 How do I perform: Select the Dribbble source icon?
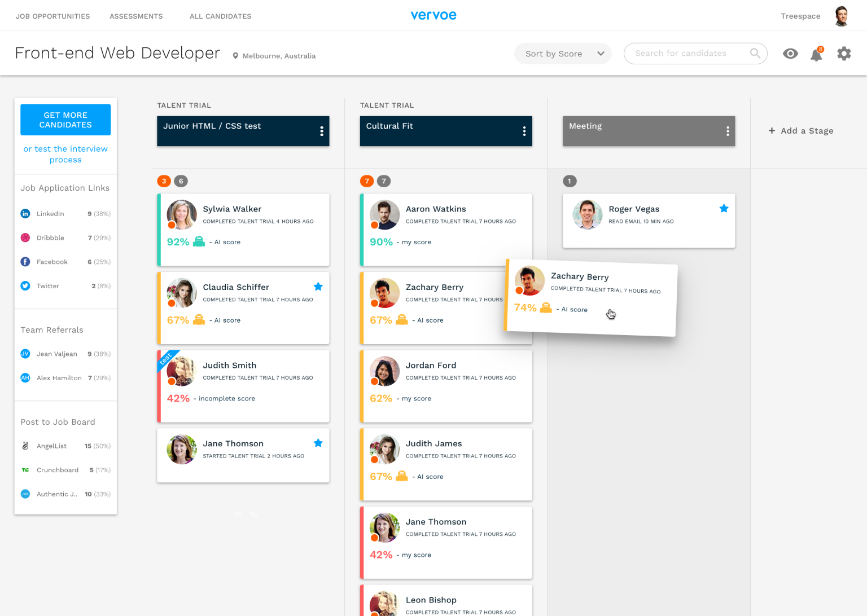25,237
